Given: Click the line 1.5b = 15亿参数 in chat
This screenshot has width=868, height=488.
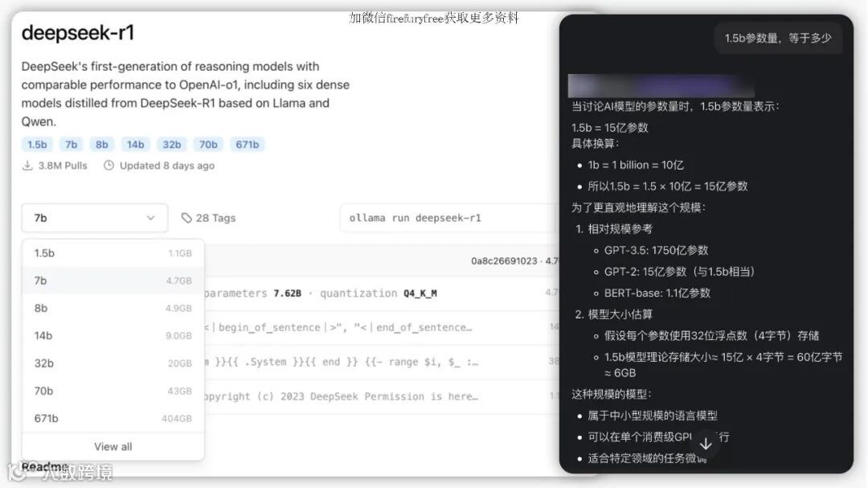Looking at the screenshot, I should (x=609, y=127).
